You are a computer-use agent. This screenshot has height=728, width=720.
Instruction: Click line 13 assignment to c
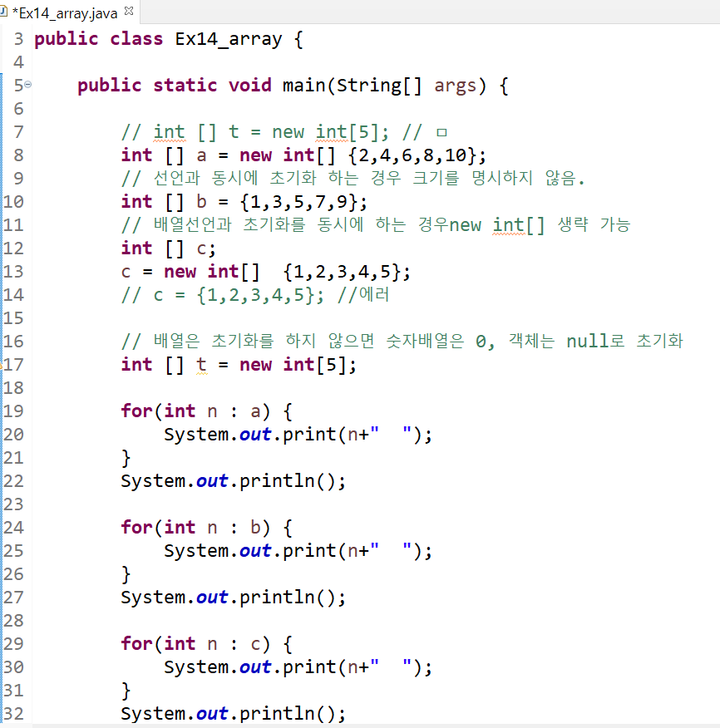pos(266,272)
